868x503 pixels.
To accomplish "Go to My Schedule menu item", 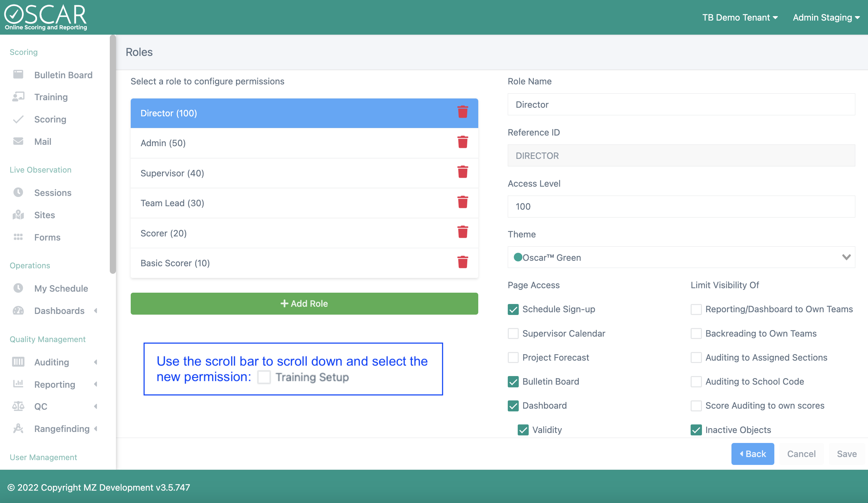I will pos(61,288).
